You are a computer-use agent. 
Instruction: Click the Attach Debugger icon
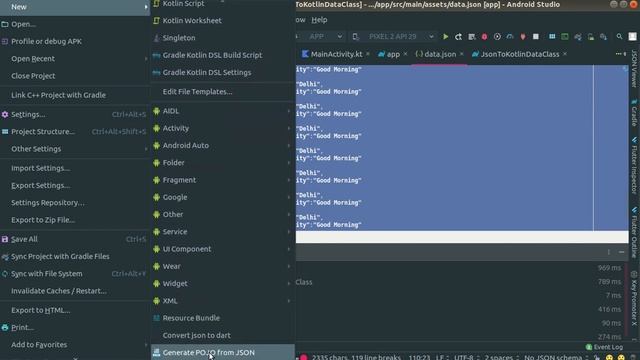click(x=523, y=37)
